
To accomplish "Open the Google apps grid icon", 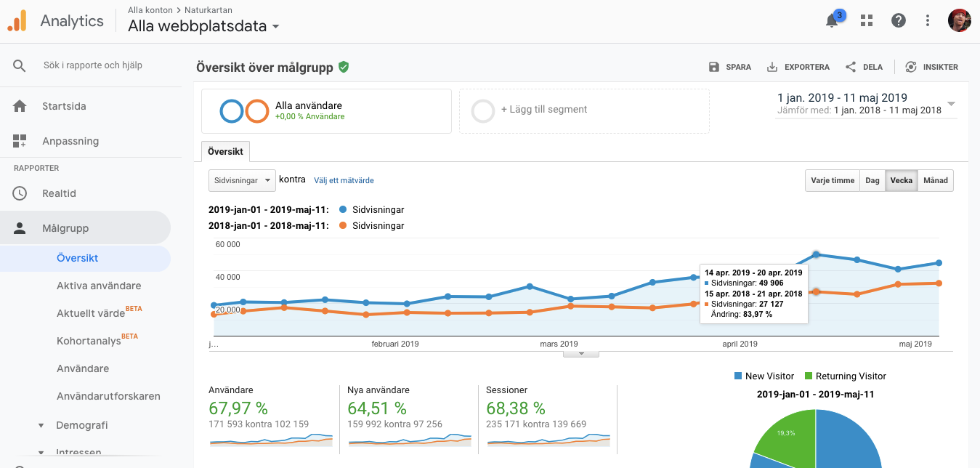I will tap(866, 20).
